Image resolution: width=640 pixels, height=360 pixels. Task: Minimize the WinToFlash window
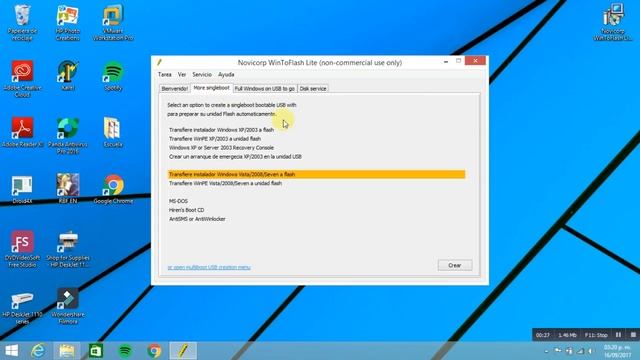click(446, 61)
